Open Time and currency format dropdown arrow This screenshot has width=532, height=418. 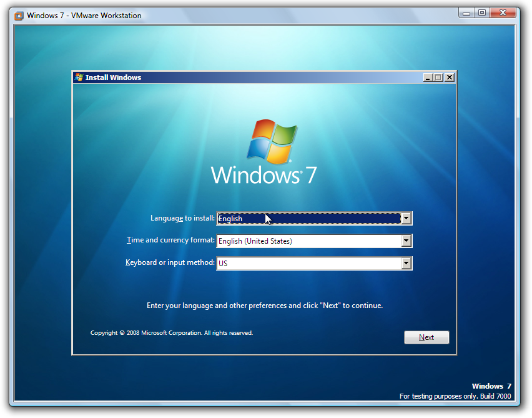pyautogui.click(x=406, y=241)
